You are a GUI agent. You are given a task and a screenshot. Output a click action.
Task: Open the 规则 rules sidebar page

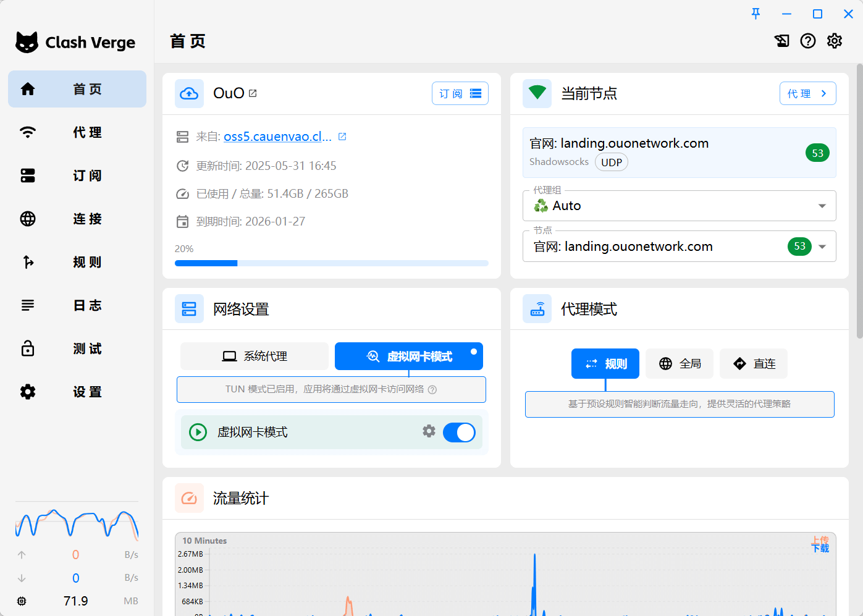77,262
